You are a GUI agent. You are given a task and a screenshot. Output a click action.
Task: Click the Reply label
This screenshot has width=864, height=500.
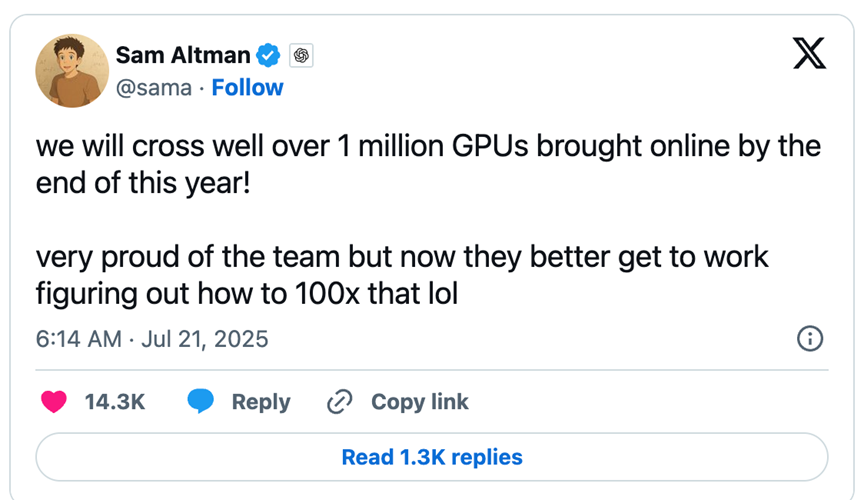(260, 402)
